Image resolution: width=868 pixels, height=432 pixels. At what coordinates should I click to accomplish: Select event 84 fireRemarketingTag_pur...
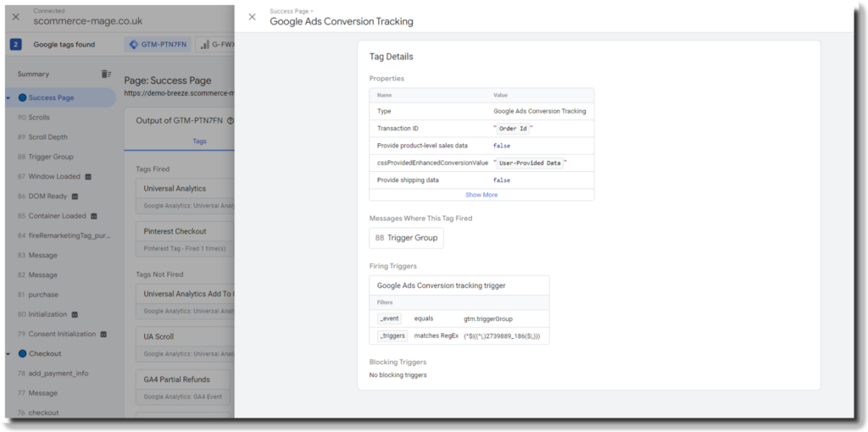click(x=64, y=235)
